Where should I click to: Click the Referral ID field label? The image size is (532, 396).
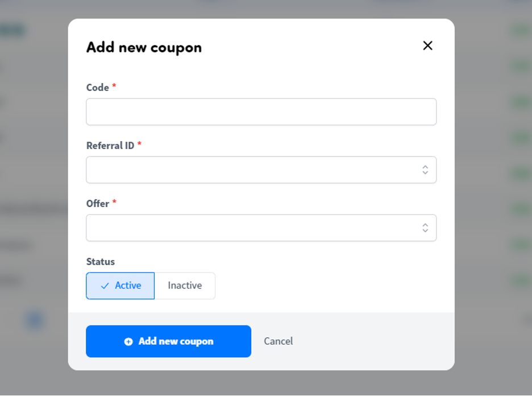click(x=110, y=146)
